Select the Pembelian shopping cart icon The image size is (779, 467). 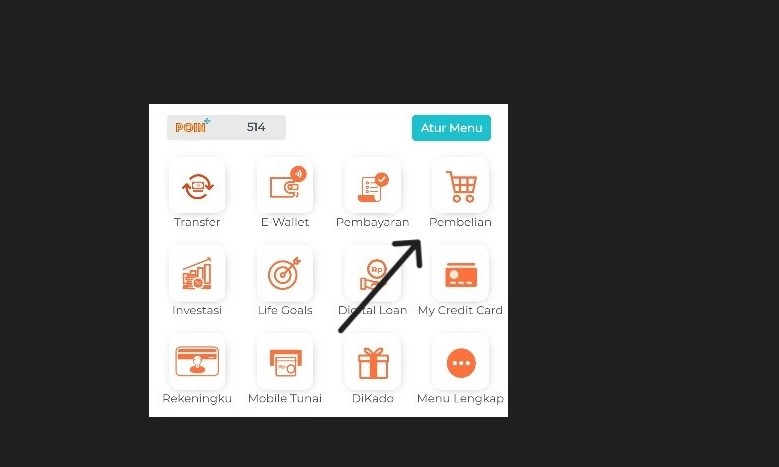(461, 185)
